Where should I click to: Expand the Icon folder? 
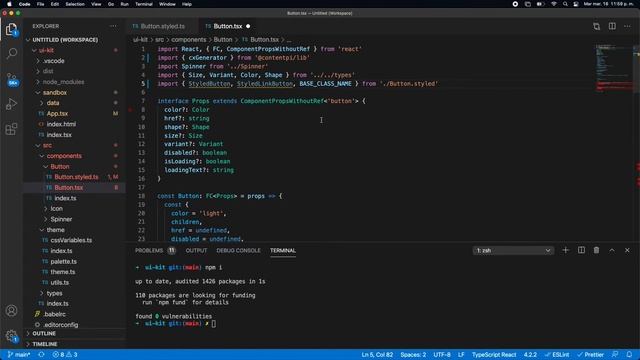pyautogui.click(x=56, y=209)
